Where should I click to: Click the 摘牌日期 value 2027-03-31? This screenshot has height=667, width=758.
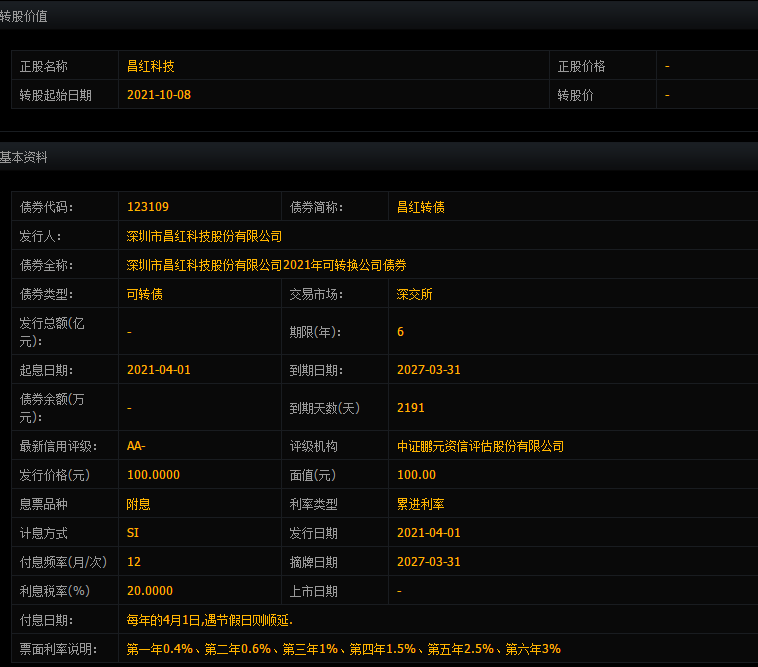point(428,562)
